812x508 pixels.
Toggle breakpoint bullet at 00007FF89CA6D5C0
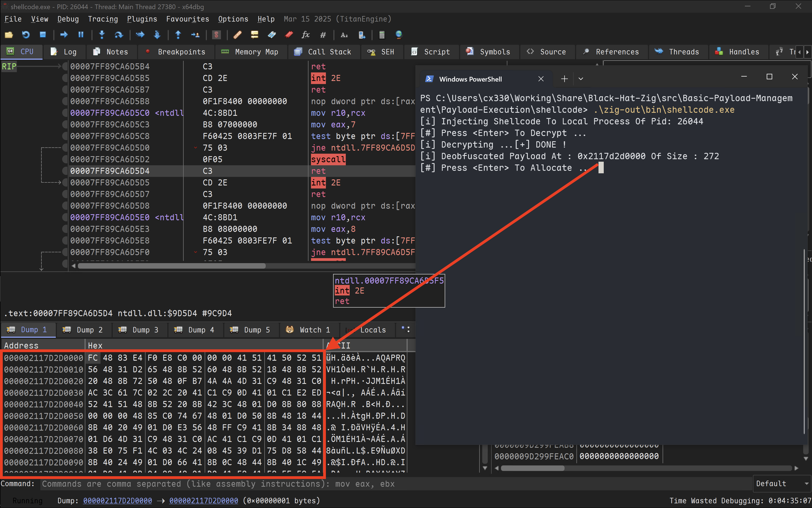pyautogui.click(x=65, y=113)
